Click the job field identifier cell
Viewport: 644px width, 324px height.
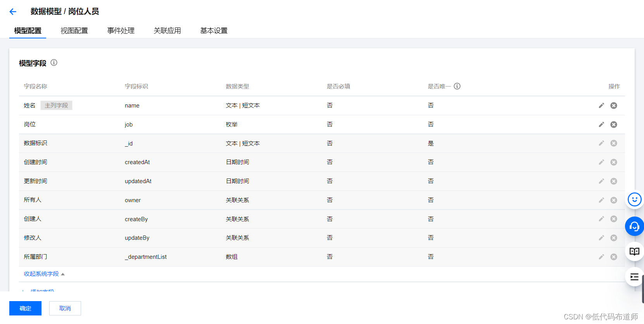click(x=129, y=125)
